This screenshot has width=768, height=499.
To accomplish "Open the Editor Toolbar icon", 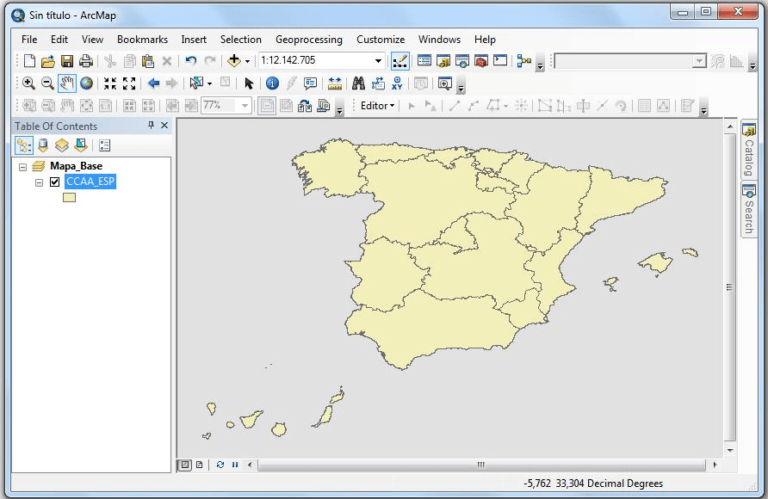I will [400, 61].
